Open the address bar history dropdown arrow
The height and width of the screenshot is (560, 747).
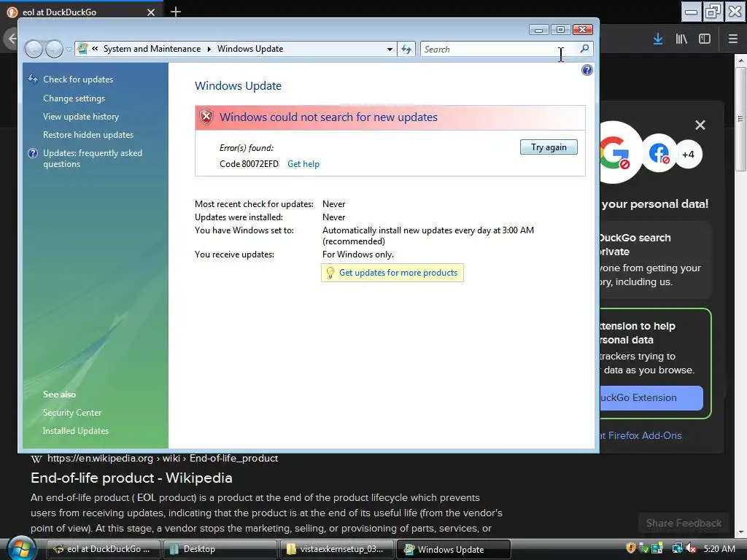pos(390,49)
